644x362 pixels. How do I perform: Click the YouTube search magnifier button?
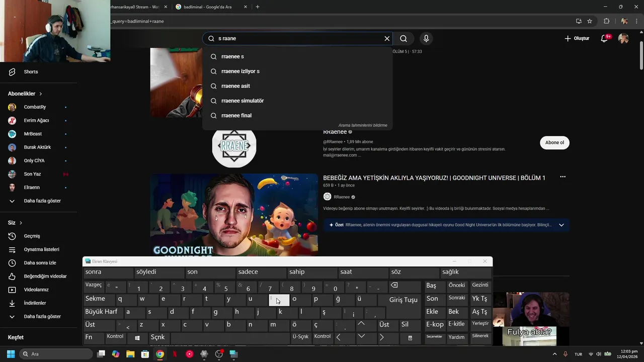404,39
